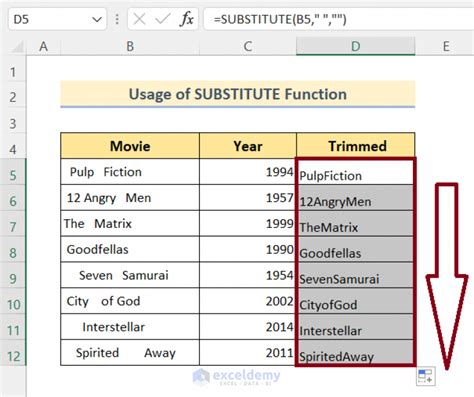Cancel the formula entry with X icon
This screenshot has height=397, width=474.
point(139,19)
